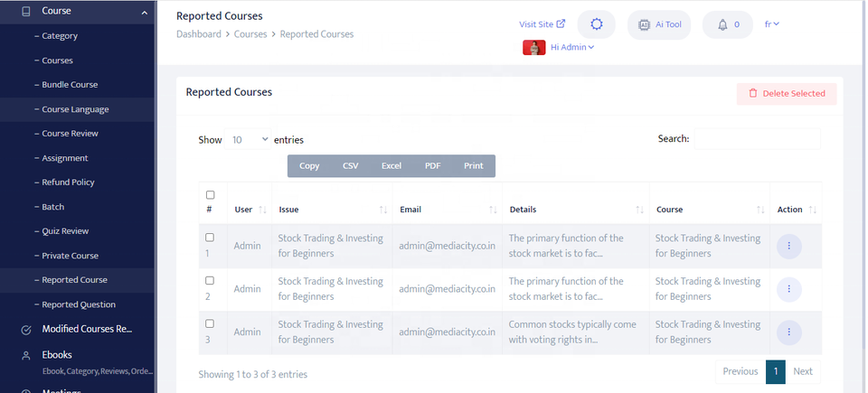Open action menu for row 3
This screenshot has height=393, width=868.
coord(788,332)
